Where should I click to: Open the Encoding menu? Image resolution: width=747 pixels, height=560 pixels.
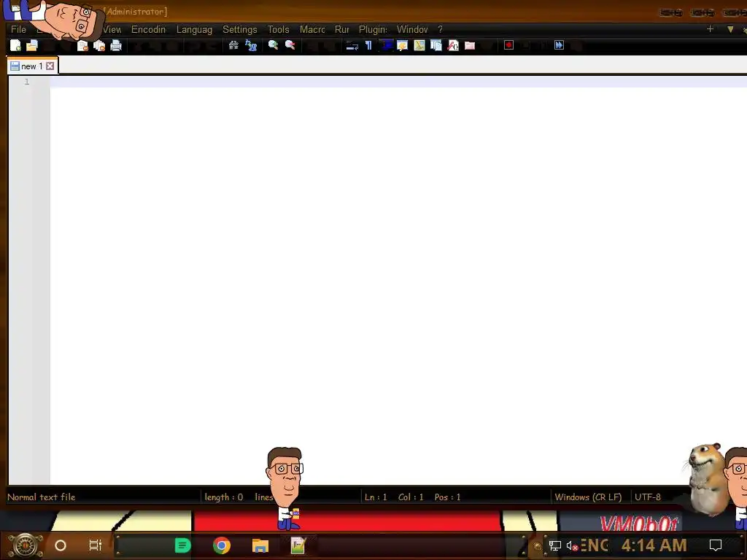click(x=149, y=29)
